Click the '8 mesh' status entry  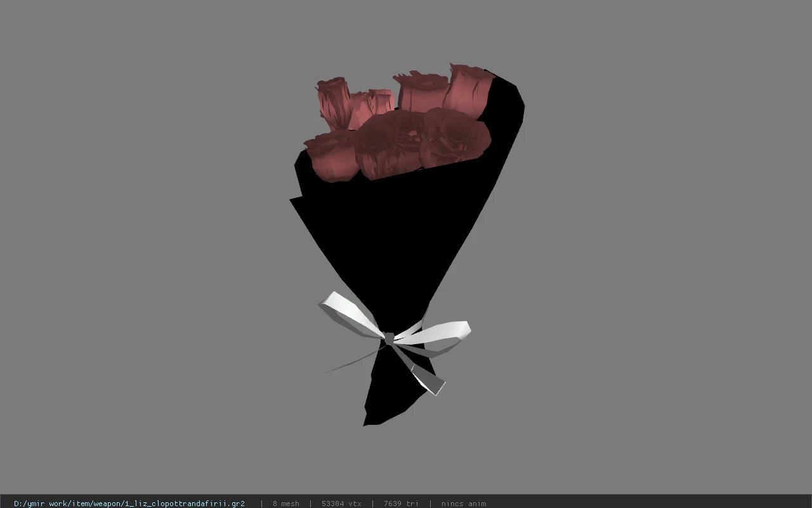(x=286, y=504)
